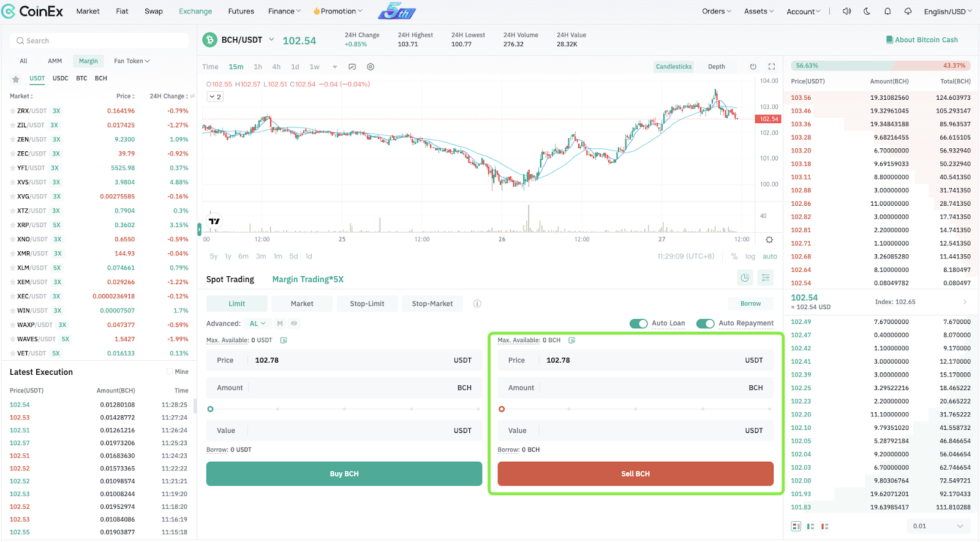Switch the chart to Depth view

tap(717, 67)
